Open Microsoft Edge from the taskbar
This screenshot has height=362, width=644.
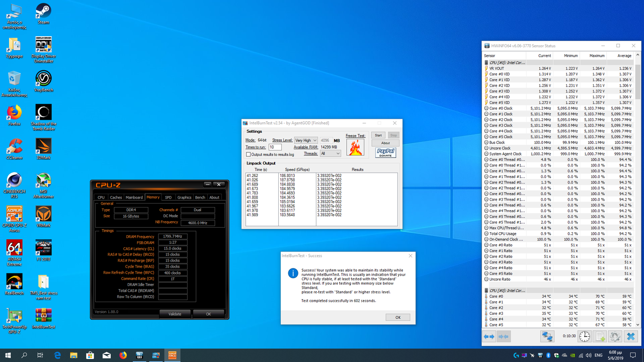pos(57,355)
